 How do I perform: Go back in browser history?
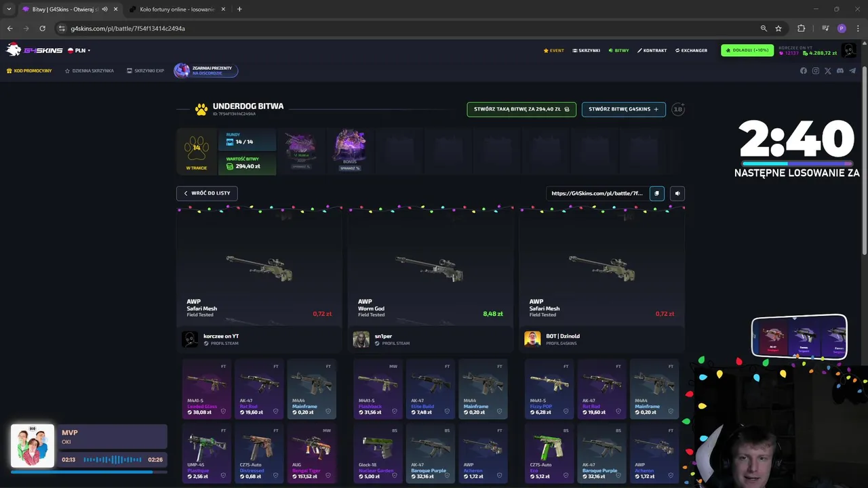point(9,28)
